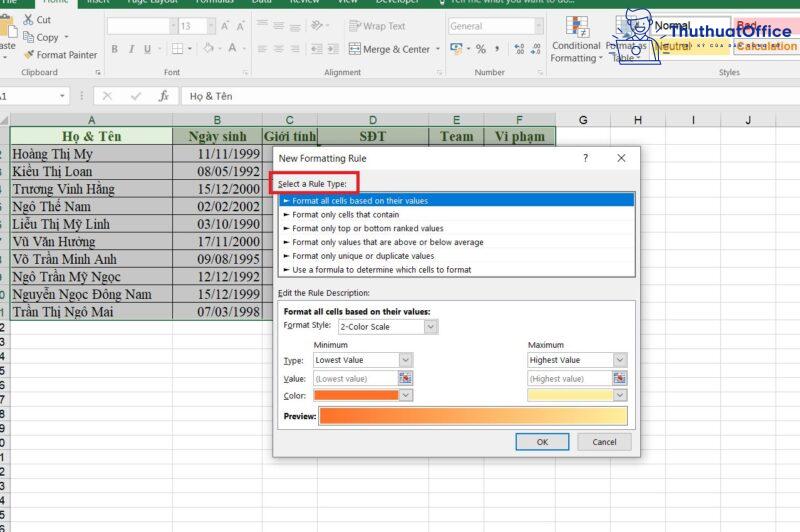Select rule type Format all cells based on their values
This screenshot has width=800, height=532.
point(457,200)
